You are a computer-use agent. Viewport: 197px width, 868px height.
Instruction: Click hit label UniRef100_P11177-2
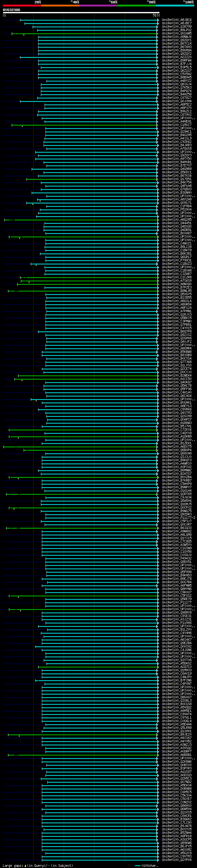(179, 518)
